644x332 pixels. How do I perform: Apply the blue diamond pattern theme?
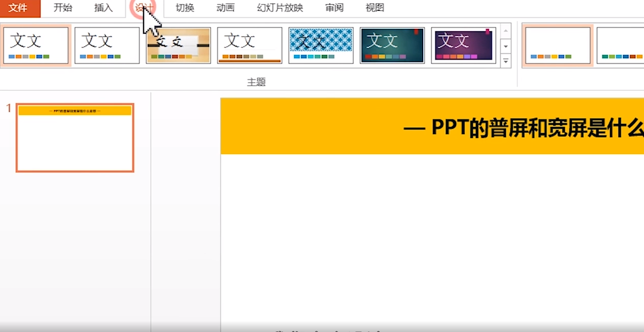(321, 45)
